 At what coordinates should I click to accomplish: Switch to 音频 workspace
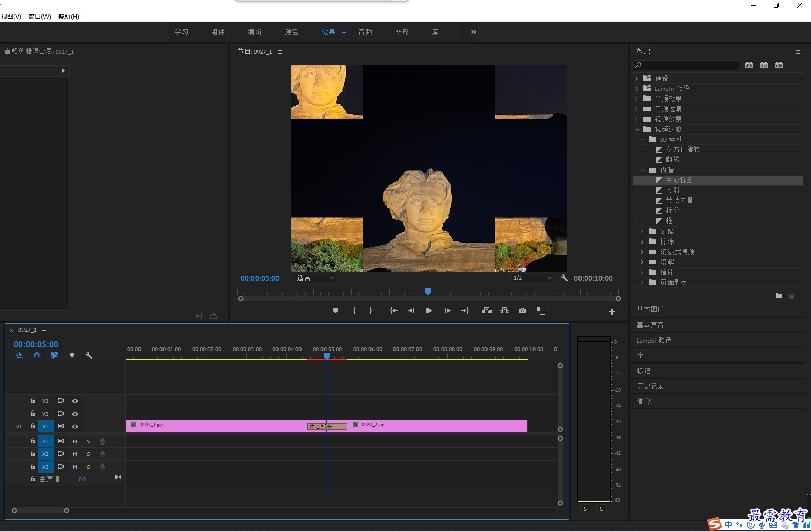[365, 32]
